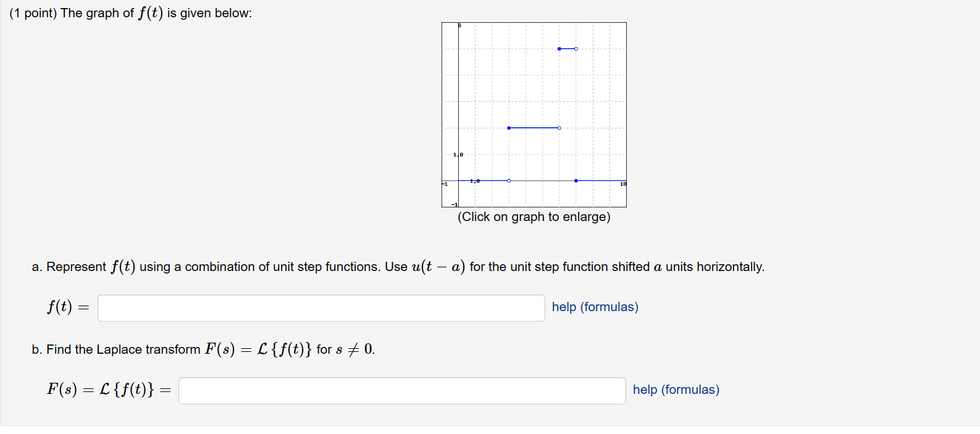
Task: Click the graph to enlarge it
Action: (x=534, y=114)
